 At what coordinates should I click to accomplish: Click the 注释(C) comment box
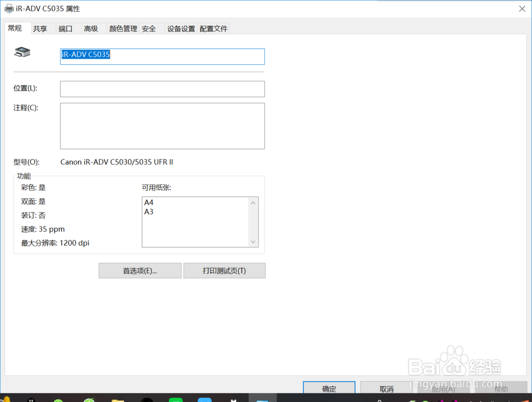pos(162,126)
